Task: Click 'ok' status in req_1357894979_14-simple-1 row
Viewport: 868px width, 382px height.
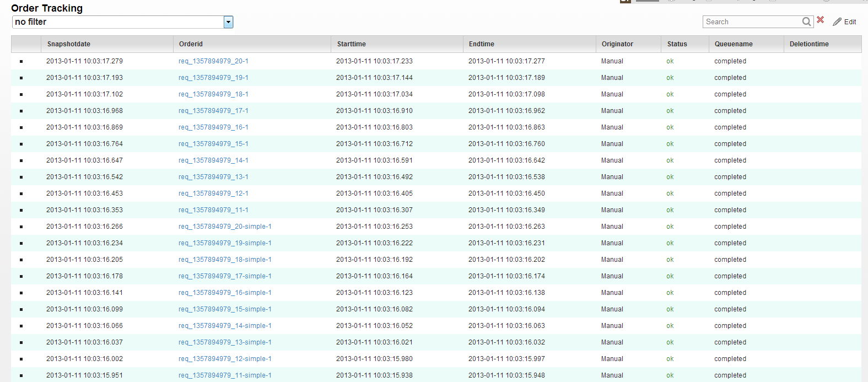Action: tap(670, 326)
